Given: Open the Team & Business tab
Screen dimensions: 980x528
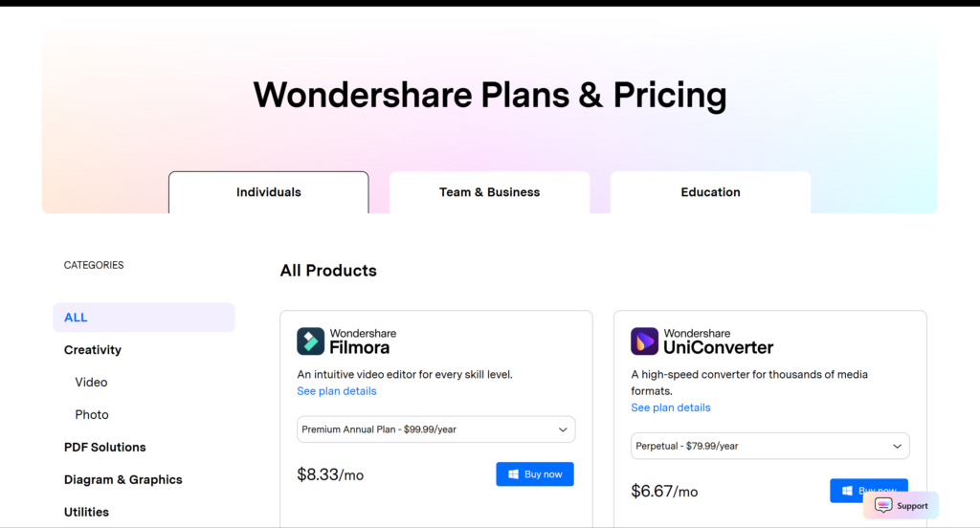Looking at the screenshot, I should [x=489, y=192].
